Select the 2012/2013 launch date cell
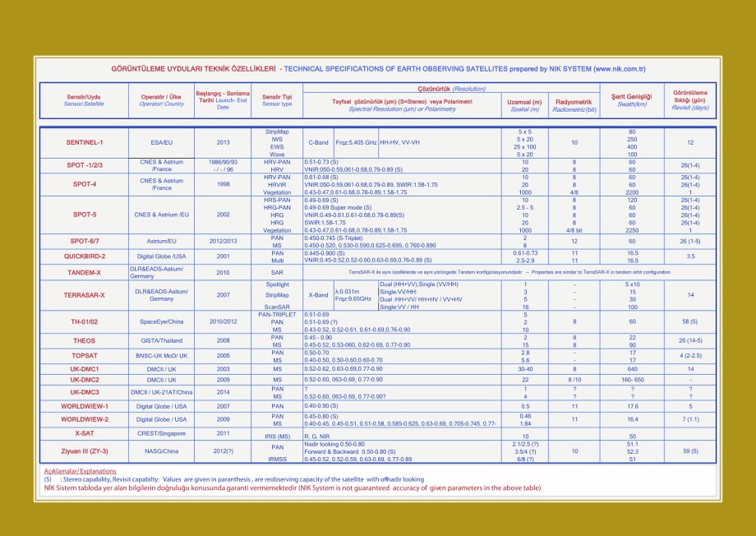This screenshot has height=536, width=756. tap(223, 241)
